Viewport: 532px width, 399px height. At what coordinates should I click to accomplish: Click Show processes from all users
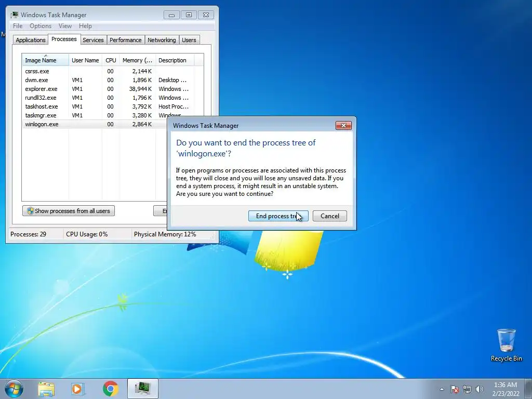click(69, 211)
